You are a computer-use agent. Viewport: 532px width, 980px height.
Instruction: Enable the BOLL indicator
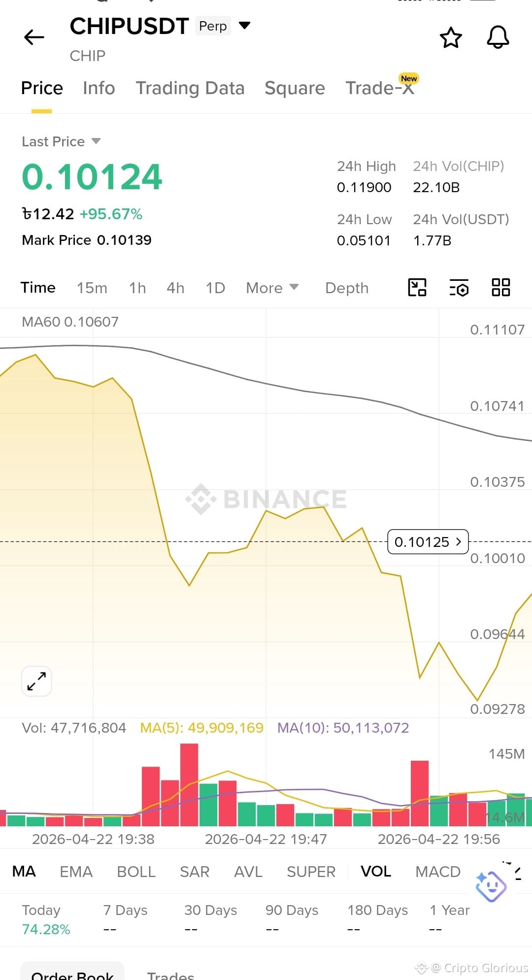pyautogui.click(x=136, y=871)
